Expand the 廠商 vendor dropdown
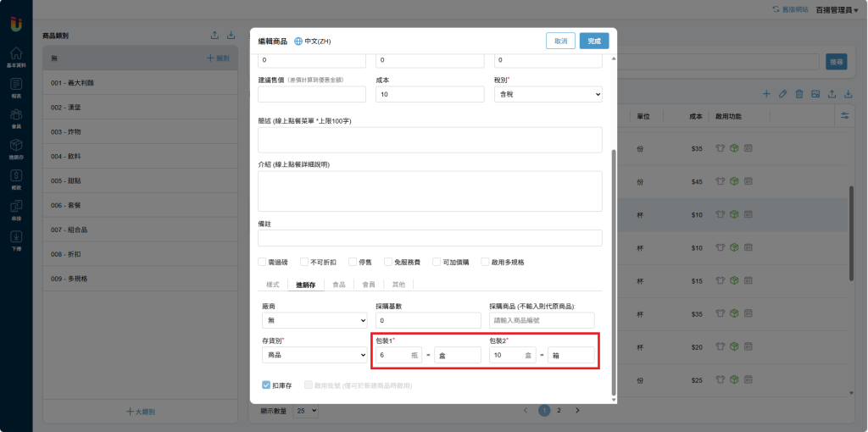The image size is (868, 432). 314,321
